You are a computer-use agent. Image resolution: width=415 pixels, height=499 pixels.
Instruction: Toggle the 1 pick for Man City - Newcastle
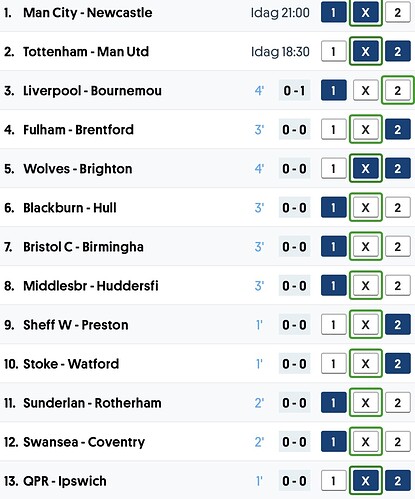[x=334, y=13]
